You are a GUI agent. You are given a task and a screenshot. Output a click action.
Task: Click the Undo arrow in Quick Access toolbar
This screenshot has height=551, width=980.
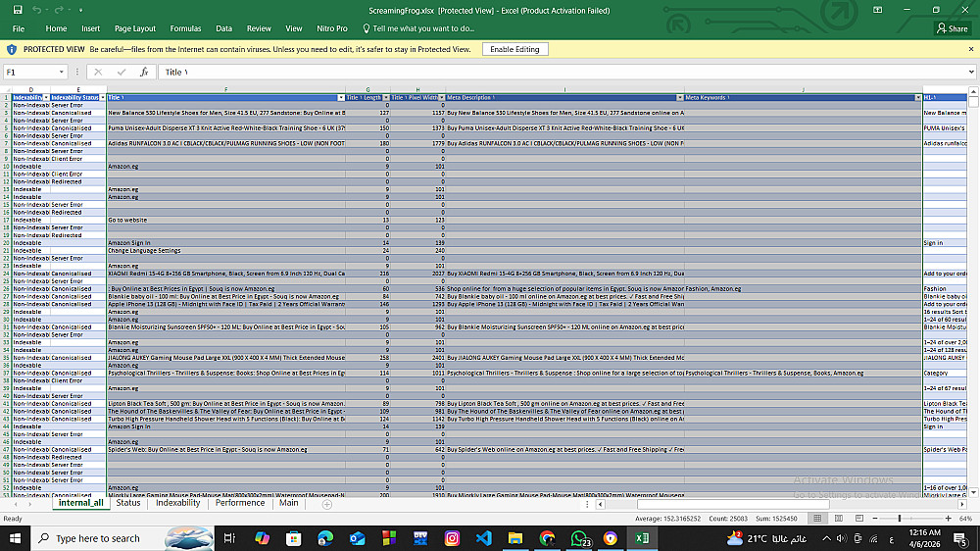coord(37,10)
